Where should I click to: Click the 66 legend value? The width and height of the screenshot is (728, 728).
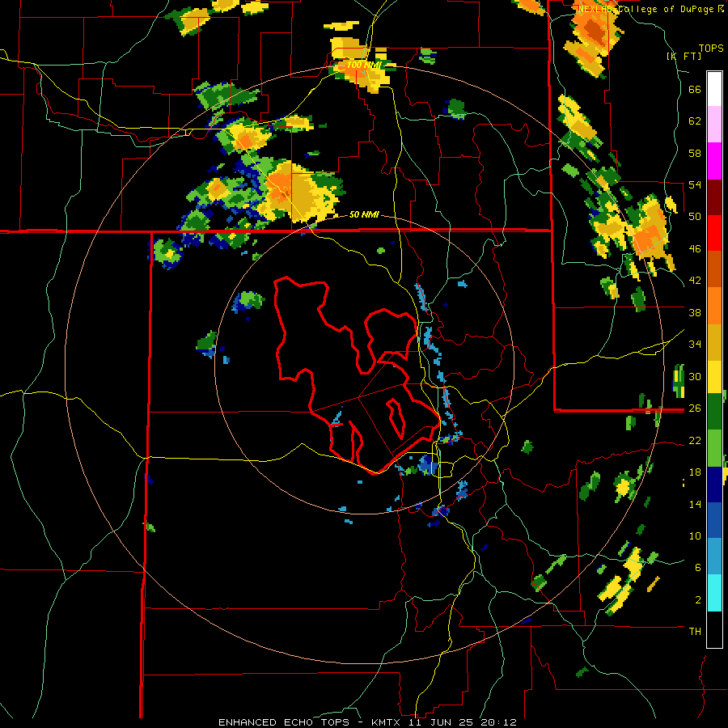pyautogui.click(x=695, y=89)
